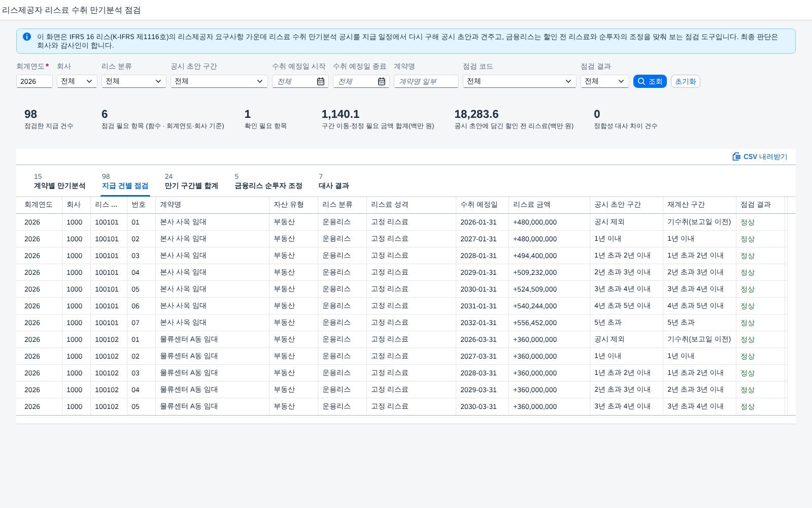The width and height of the screenshot is (812, 508).
Task: Click the 초기화 reset button
Action: point(686,81)
